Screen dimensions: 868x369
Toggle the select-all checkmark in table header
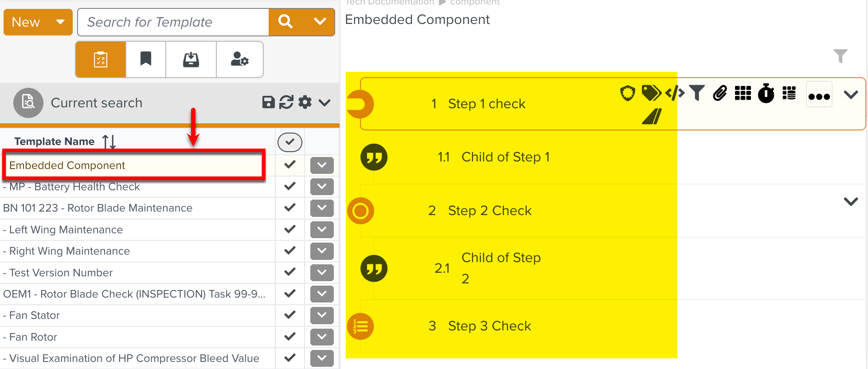(x=289, y=142)
